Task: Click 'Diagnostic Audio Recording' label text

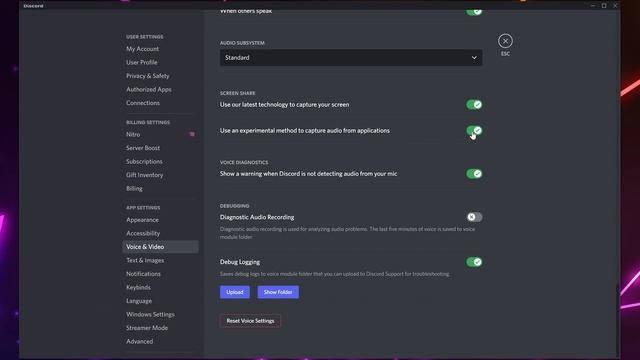Action: (257, 217)
